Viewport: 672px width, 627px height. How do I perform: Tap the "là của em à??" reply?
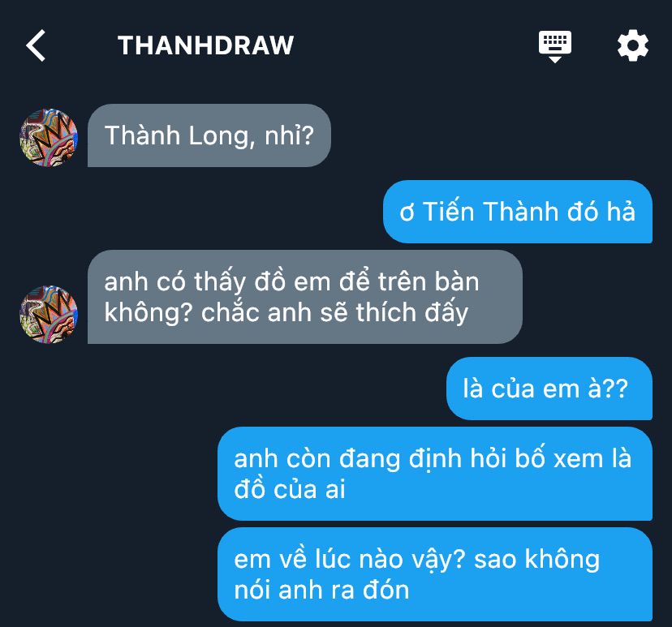(549, 389)
